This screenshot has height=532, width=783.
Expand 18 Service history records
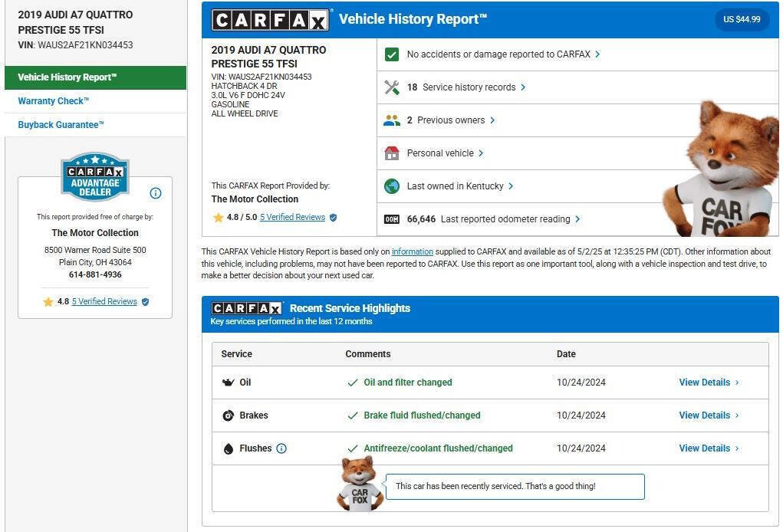point(466,87)
